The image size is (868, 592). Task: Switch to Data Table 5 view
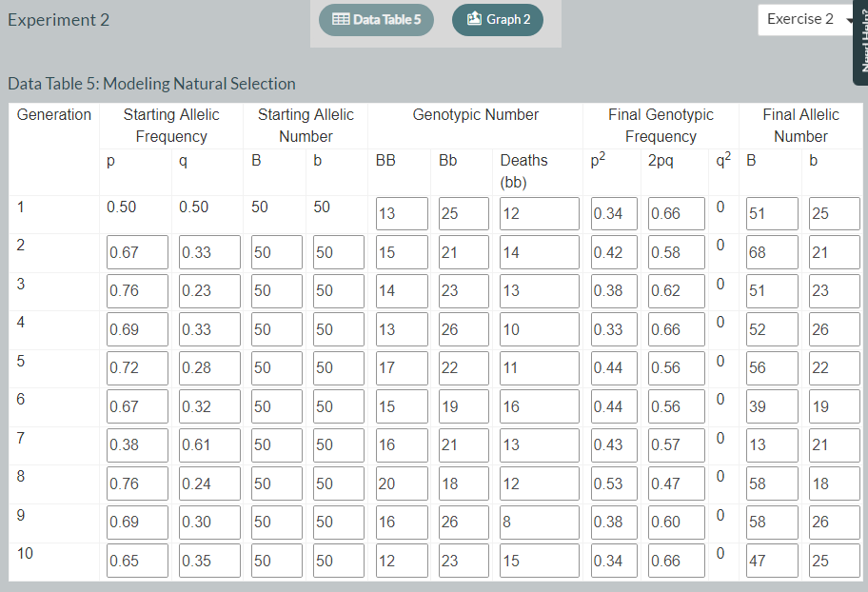pos(376,19)
